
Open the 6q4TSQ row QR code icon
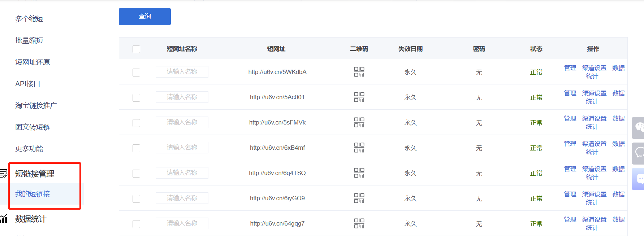click(359, 173)
